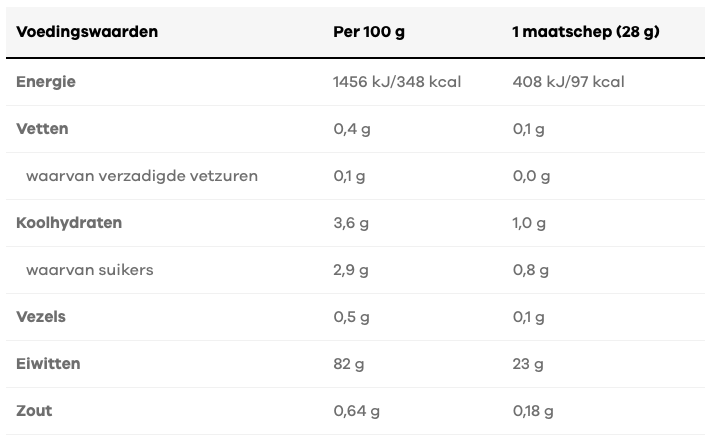Screen dimensions: 713x445
Task: Click the waarvan suikers label
Action: [x=90, y=270]
